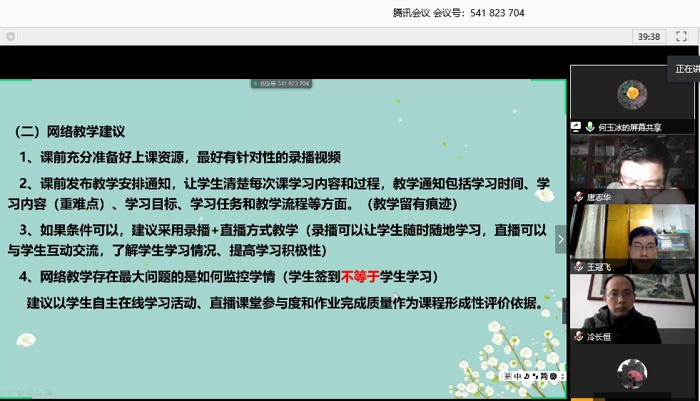Click the screen share icon beside 何玉冰

(577, 128)
